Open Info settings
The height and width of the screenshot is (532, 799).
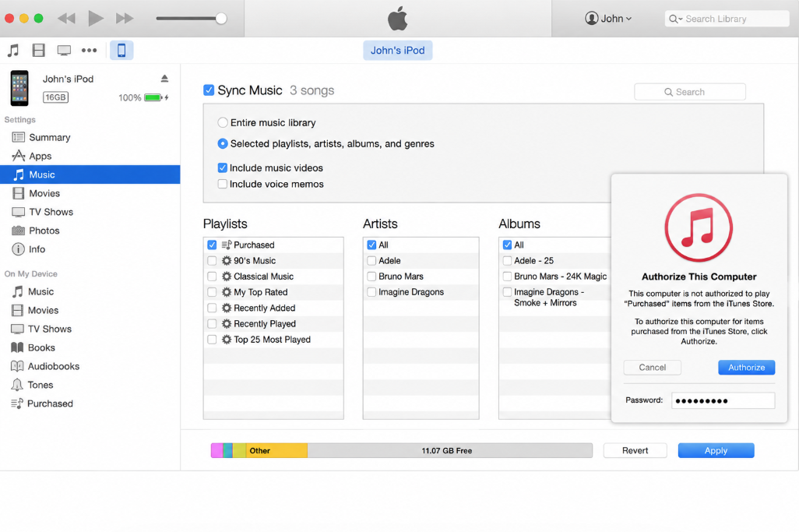point(90,249)
